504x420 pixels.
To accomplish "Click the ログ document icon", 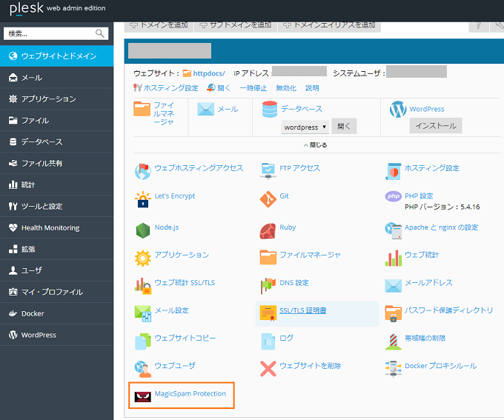I will coord(268,341).
